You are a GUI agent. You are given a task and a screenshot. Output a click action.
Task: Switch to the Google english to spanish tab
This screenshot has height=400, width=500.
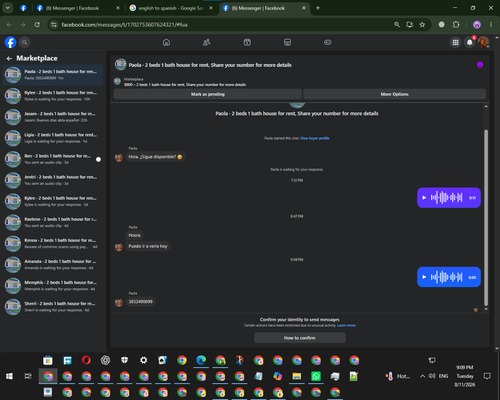pyautogui.click(x=171, y=8)
